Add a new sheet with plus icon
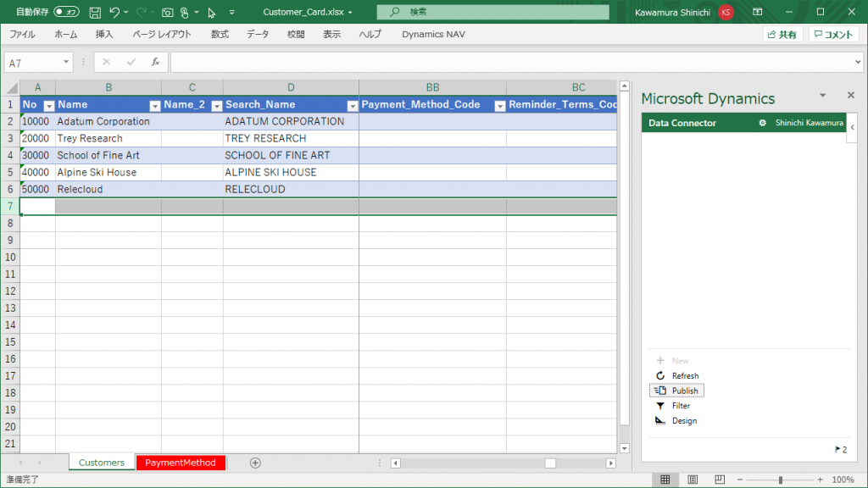The image size is (868, 488). click(x=255, y=463)
